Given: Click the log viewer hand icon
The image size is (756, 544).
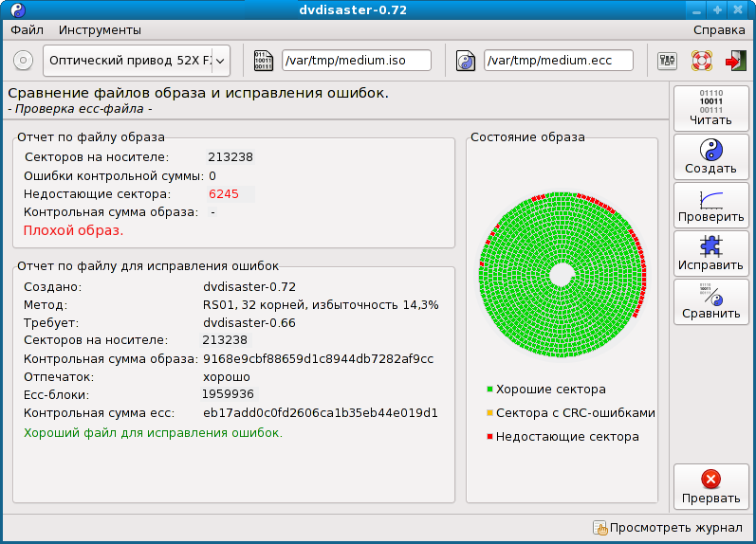Looking at the screenshot, I should click(600, 528).
